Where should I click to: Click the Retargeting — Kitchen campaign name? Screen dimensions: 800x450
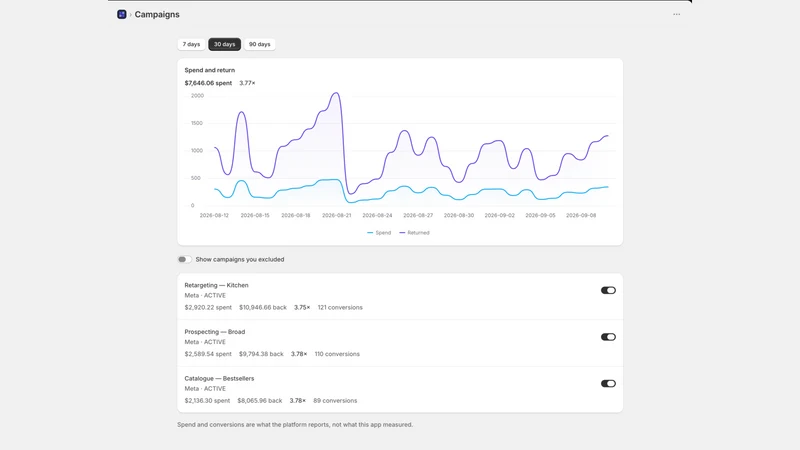pyautogui.click(x=216, y=285)
